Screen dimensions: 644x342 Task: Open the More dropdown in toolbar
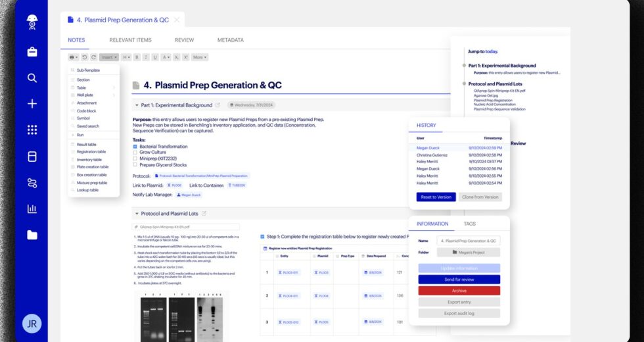pos(200,57)
